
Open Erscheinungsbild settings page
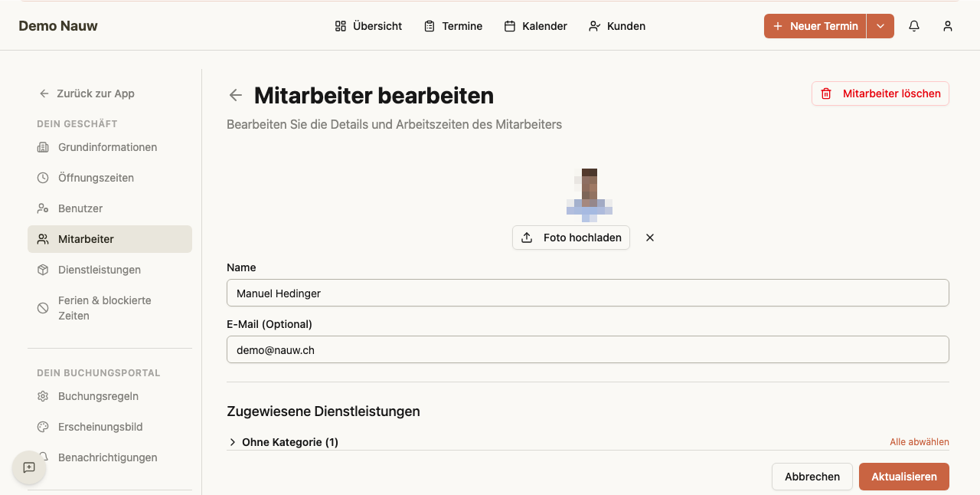coord(109,427)
